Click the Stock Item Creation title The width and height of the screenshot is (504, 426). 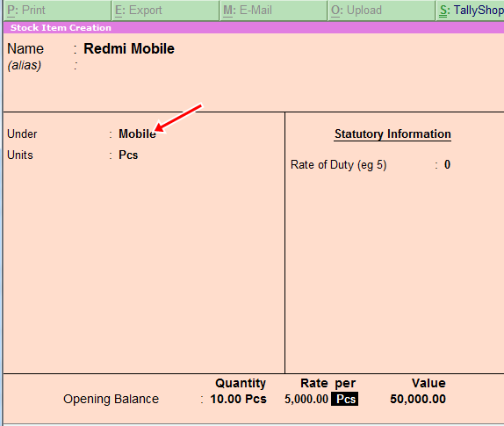(61, 27)
